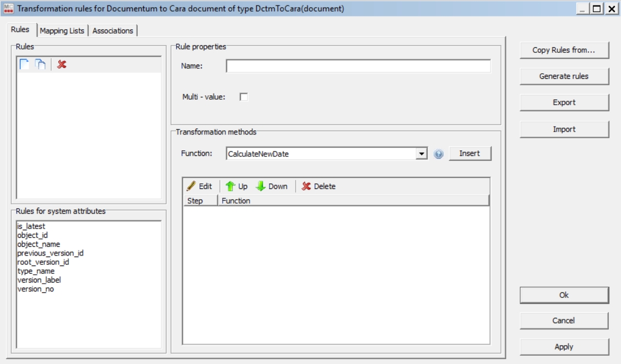Move step Down with green arrow
This screenshot has width=621, height=364.
[272, 187]
